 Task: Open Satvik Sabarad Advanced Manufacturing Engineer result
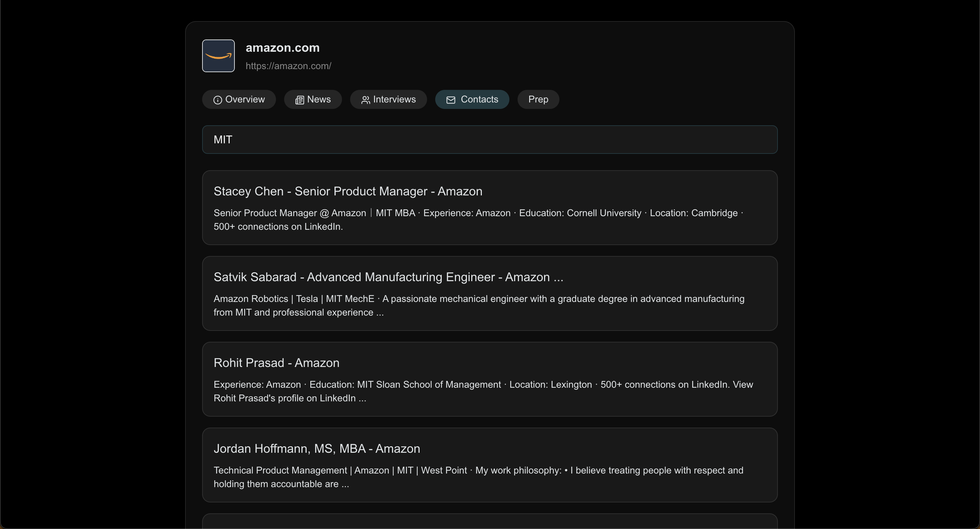coord(490,293)
